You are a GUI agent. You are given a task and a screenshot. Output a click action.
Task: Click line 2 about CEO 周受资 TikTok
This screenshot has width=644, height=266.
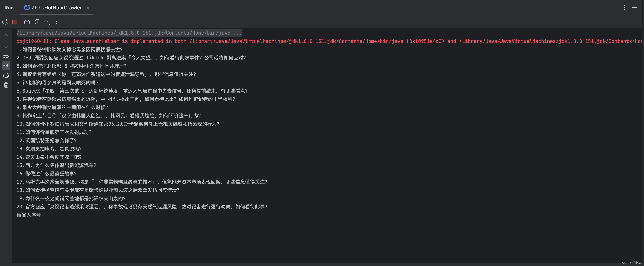[131, 58]
